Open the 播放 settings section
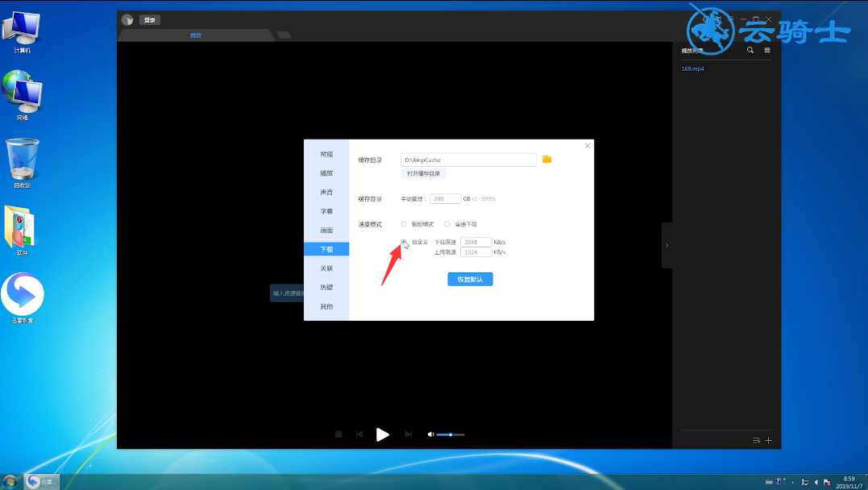This screenshot has height=490, width=868. 326,173
